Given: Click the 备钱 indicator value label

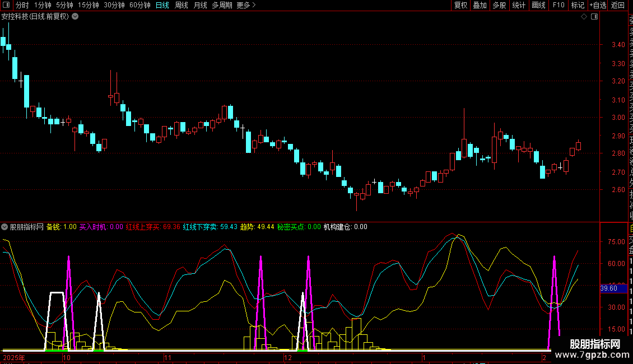Looking at the screenshot, I should (x=62, y=227).
